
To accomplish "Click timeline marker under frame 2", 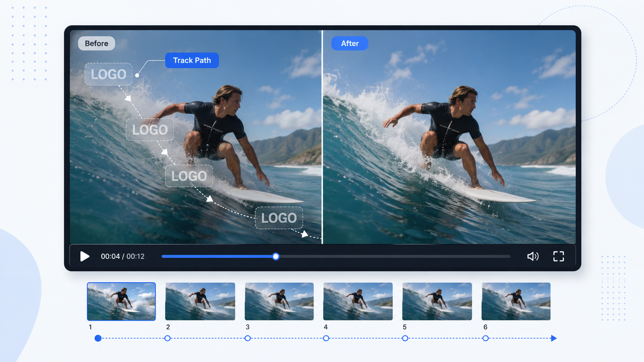I will [x=168, y=338].
